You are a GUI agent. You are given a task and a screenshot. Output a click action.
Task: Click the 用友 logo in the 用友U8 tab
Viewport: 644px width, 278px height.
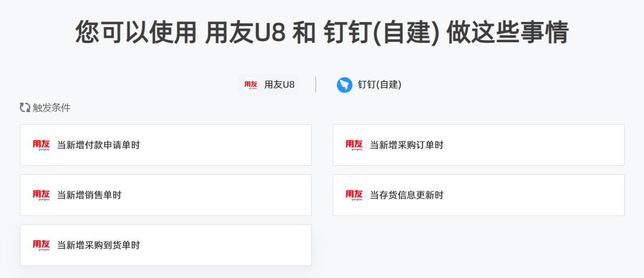pos(251,84)
